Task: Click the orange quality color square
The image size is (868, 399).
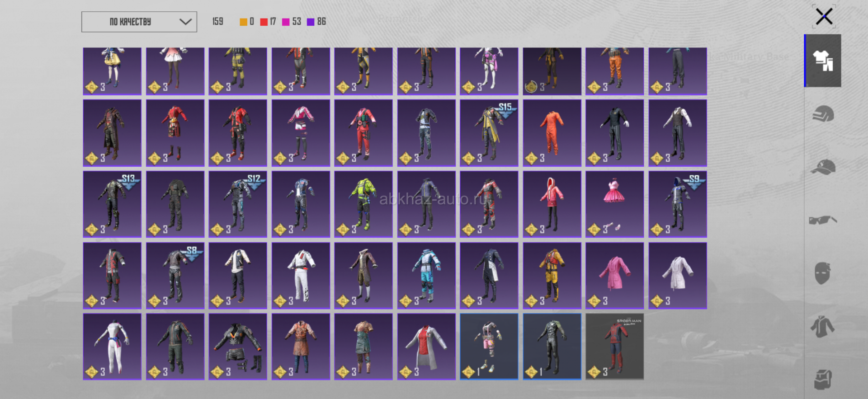Action: [243, 22]
